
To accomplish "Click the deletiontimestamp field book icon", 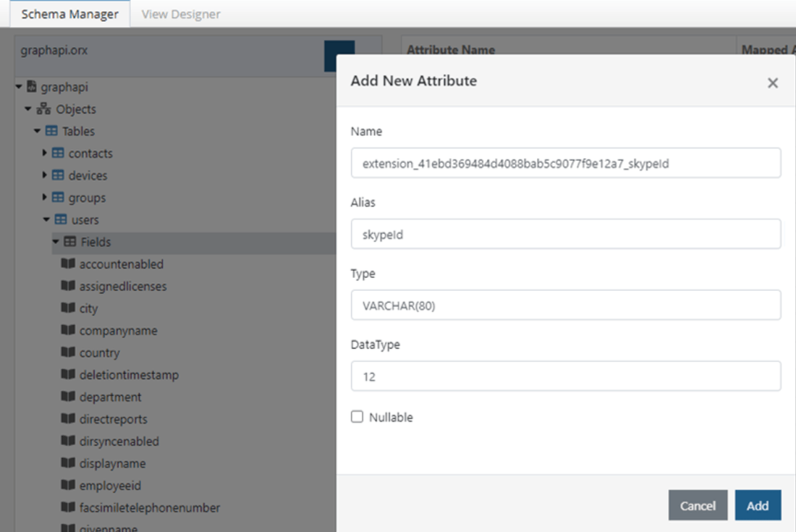I will tap(68, 374).
